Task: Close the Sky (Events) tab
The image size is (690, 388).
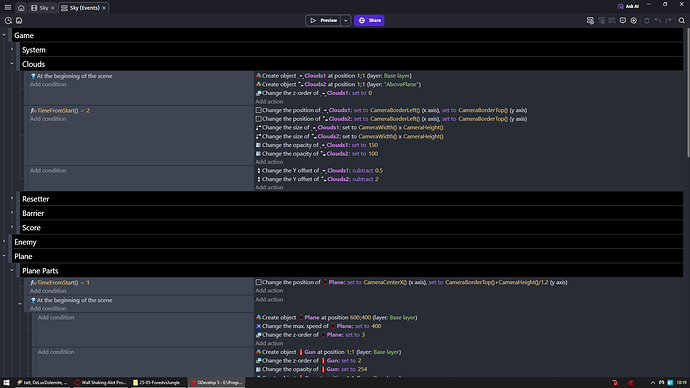Action: click(104, 8)
